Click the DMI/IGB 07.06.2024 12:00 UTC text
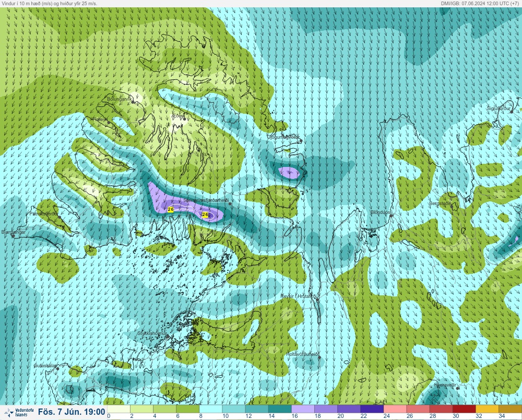 [479, 3]
